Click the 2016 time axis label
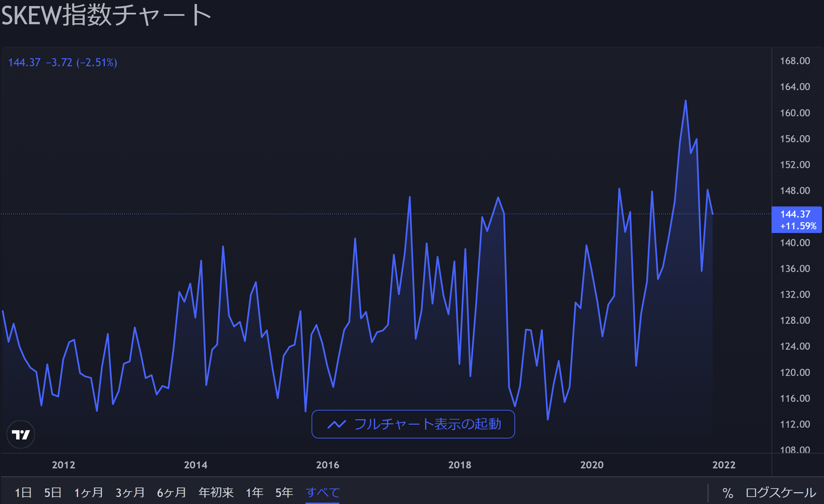The width and height of the screenshot is (824, 504). [x=327, y=465]
